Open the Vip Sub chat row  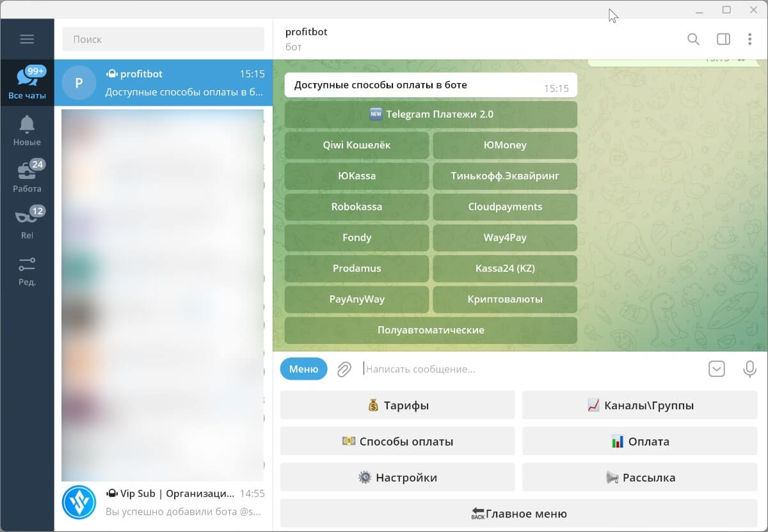[x=163, y=503]
